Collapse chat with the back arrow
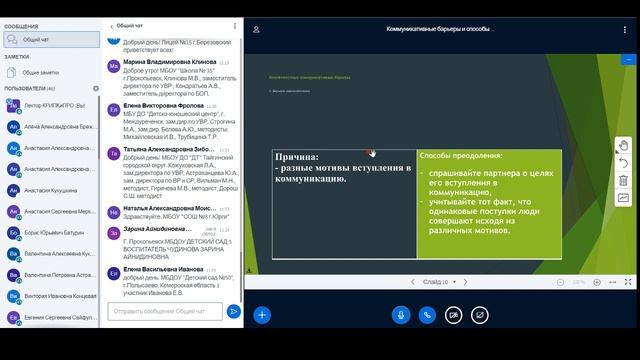The width and height of the screenshot is (640, 360). tap(111, 26)
